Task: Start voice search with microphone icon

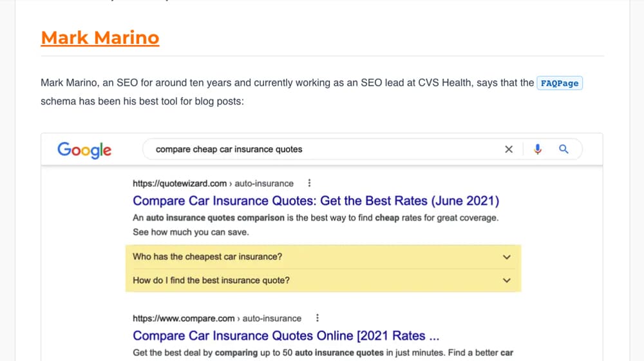Action: click(x=537, y=150)
